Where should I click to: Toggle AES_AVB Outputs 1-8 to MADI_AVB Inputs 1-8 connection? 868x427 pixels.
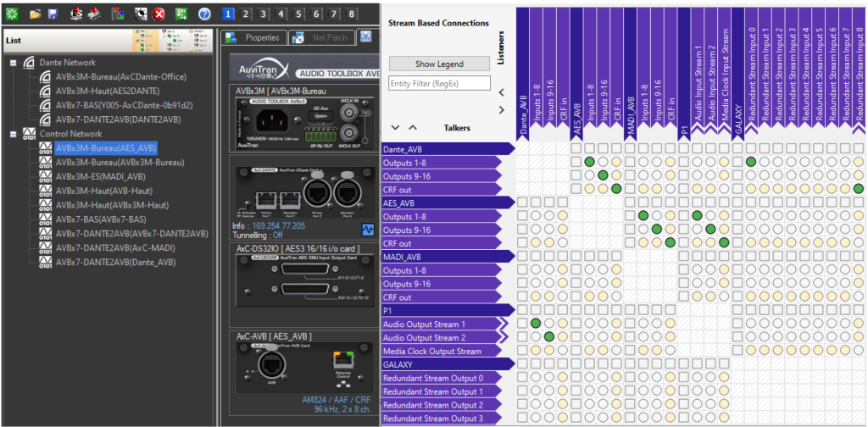point(643,216)
